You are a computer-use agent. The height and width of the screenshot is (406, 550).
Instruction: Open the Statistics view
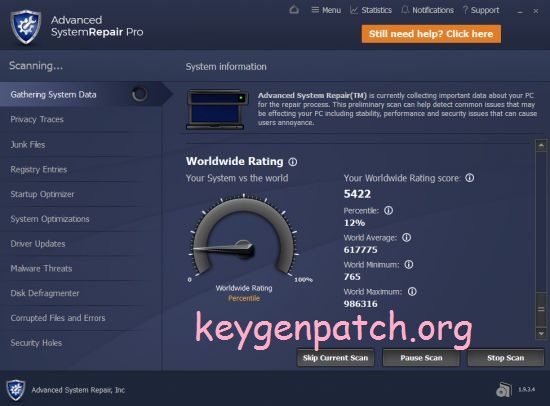371,10
